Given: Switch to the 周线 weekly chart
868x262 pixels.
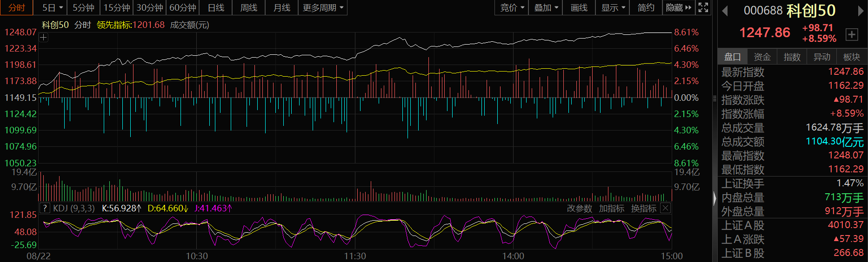Looking at the screenshot, I should tap(249, 7).
